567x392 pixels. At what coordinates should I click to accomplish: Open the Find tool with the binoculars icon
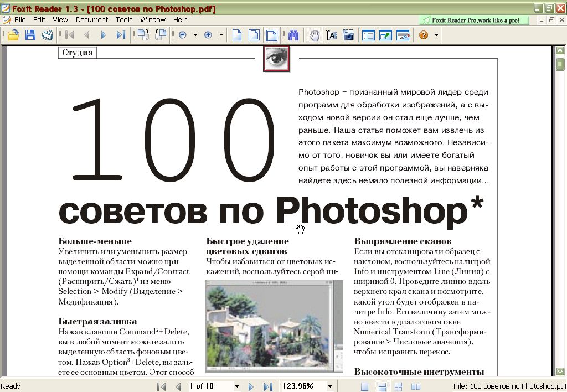293,35
